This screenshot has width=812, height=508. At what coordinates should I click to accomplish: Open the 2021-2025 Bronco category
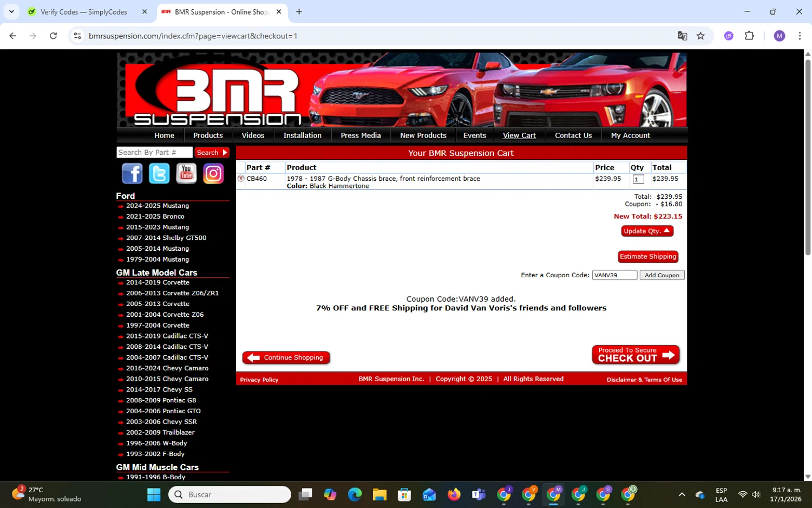tap(155, 217)
